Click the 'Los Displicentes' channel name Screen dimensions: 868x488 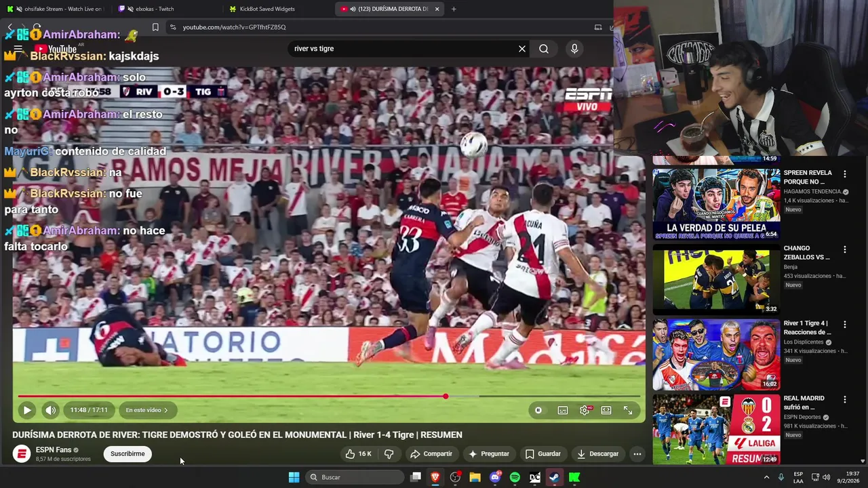pyautogui.click(x=804, y=342)
